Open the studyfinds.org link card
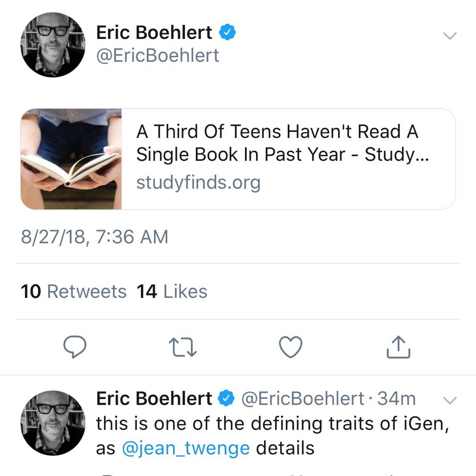The width and height of the screenshot is (476, 476). pos(198,183)
